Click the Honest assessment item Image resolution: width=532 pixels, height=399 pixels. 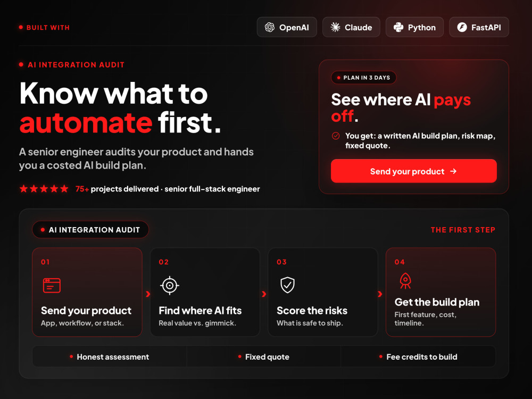click(x=109, y=356)
